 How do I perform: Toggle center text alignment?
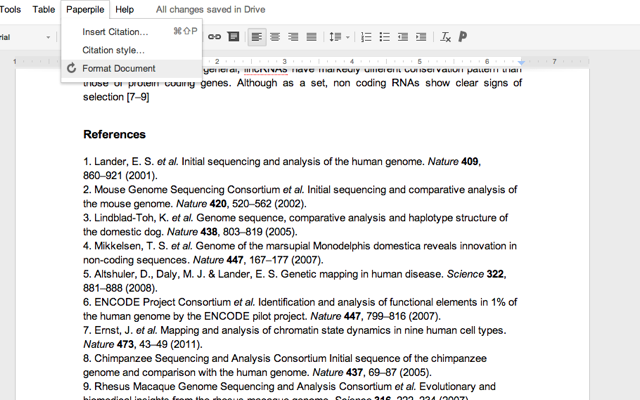pyautogui.click(x=275, y=37)
